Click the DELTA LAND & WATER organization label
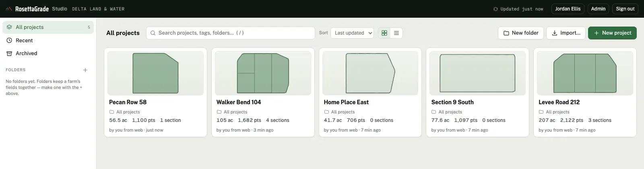Viewport: 644px width, 169px height. coord(98,9)
